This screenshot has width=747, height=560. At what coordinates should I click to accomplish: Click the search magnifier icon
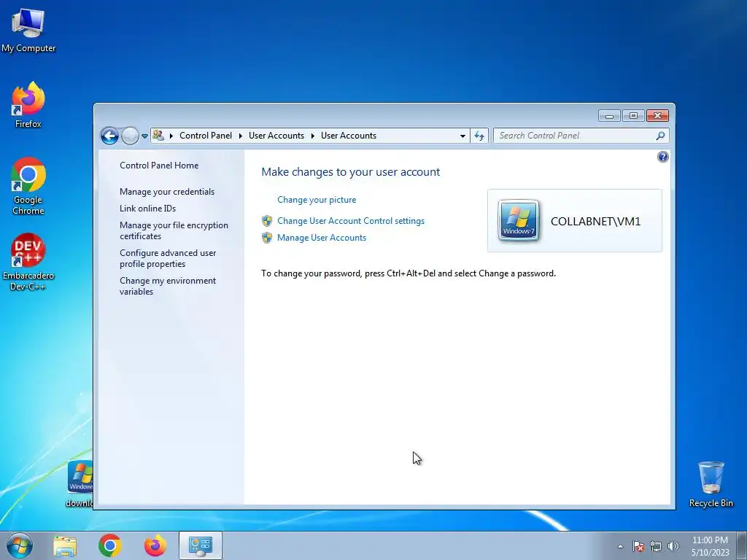pyautogui.click(x=660, y=136)
